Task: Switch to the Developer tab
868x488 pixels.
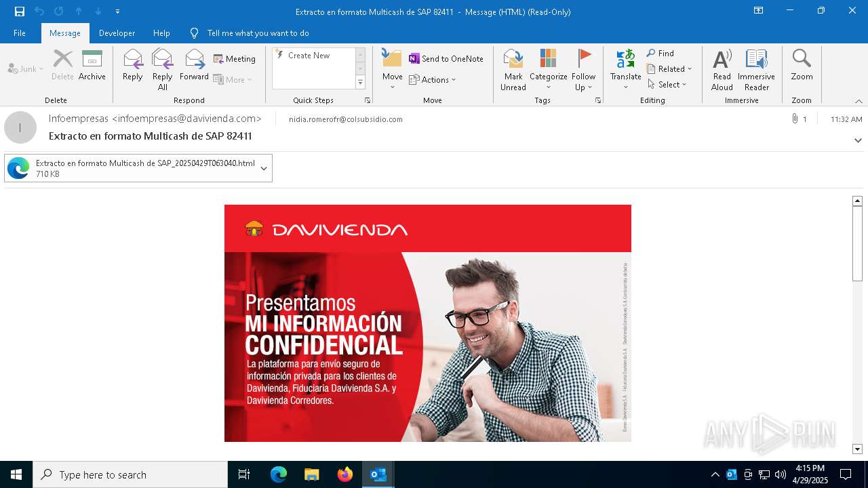Action: click(117, 33)
